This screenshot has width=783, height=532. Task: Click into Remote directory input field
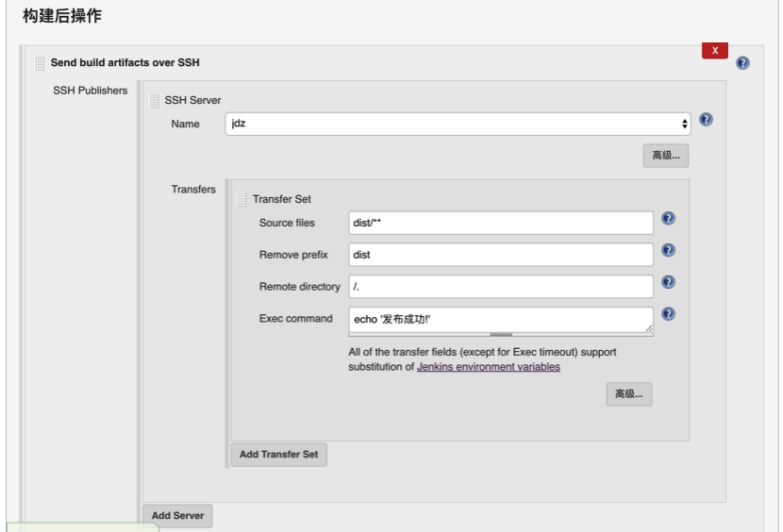point(501,287)
